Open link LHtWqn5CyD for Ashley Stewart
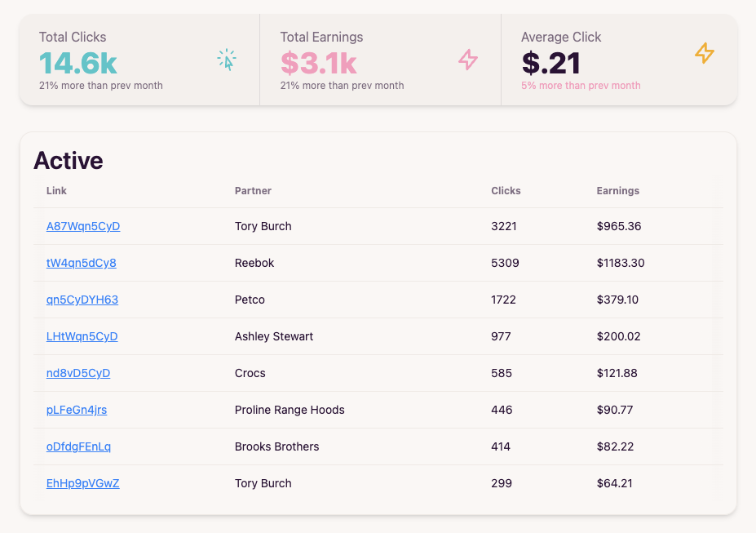The image size is (756, 533). [x=82, y=336]
